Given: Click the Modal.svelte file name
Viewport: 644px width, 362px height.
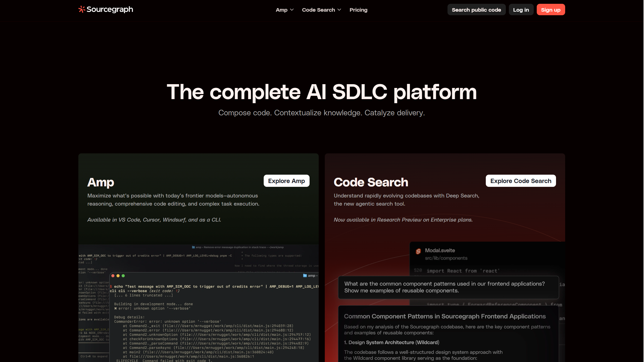Looking at the screenshot, I should coord(440,250).
